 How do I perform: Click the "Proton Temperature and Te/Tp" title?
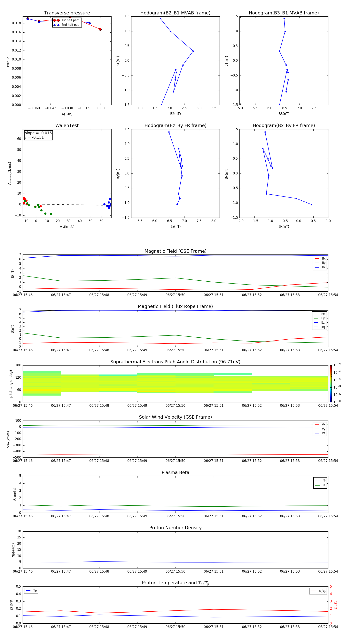tap(175, 583)
